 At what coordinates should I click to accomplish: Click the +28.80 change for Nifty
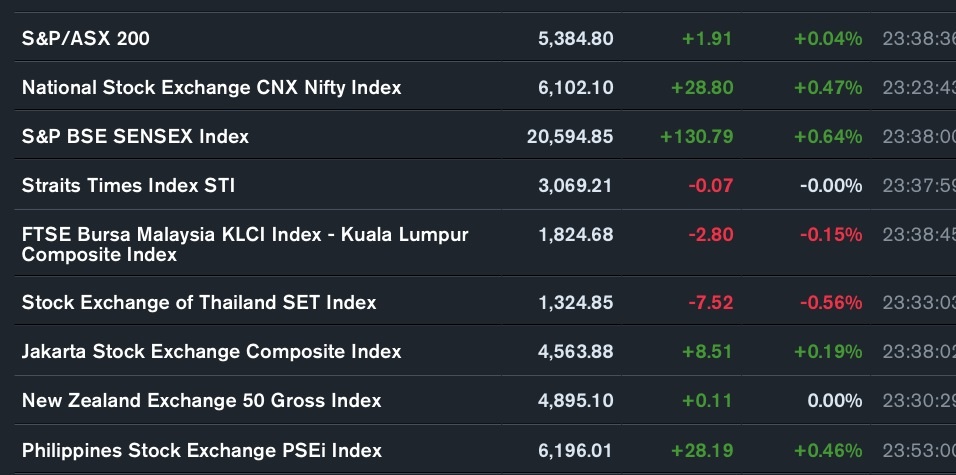(702, 88)
